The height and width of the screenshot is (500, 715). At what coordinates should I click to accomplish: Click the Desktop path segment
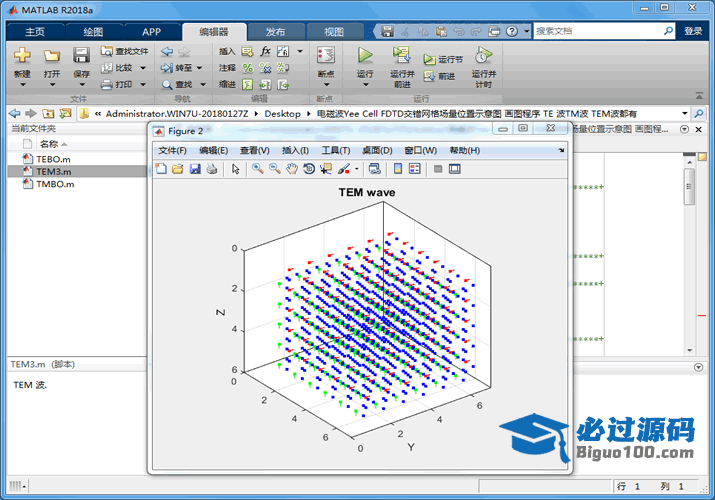click(x=282, y=113)
